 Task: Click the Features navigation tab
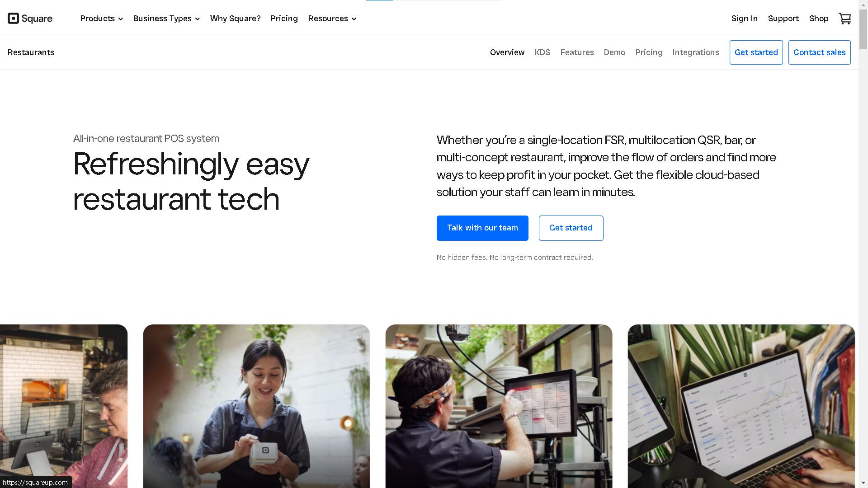click(576, 52)
